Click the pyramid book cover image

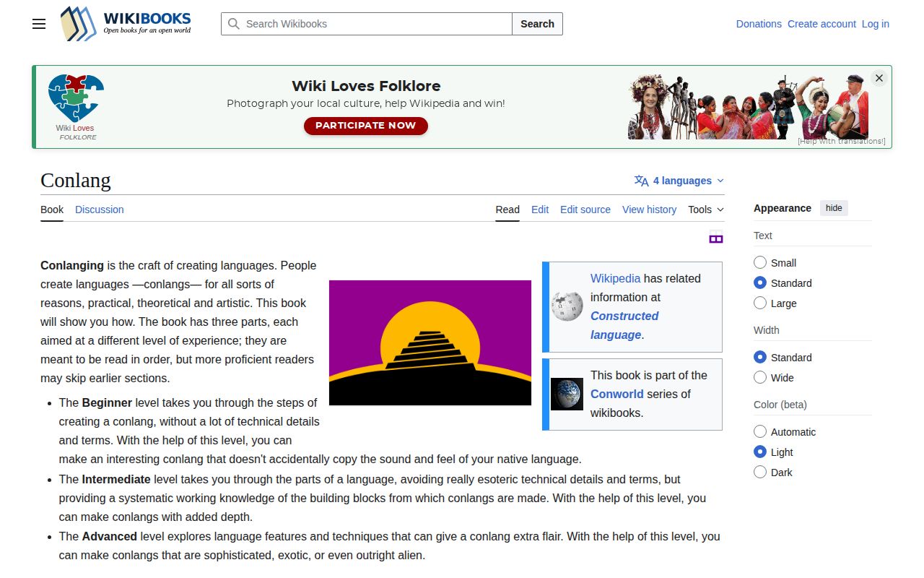pos(430,342)
